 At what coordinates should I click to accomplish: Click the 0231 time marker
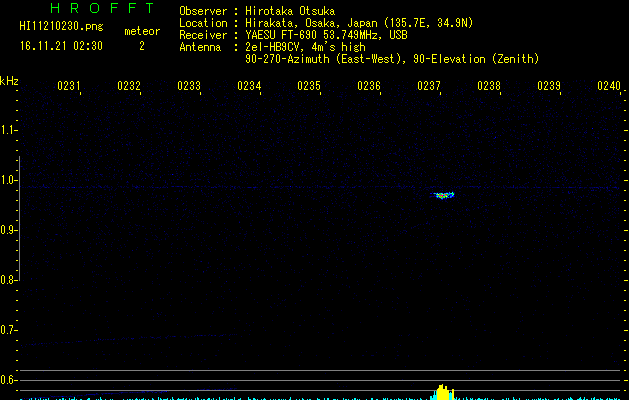coord(69,86)
